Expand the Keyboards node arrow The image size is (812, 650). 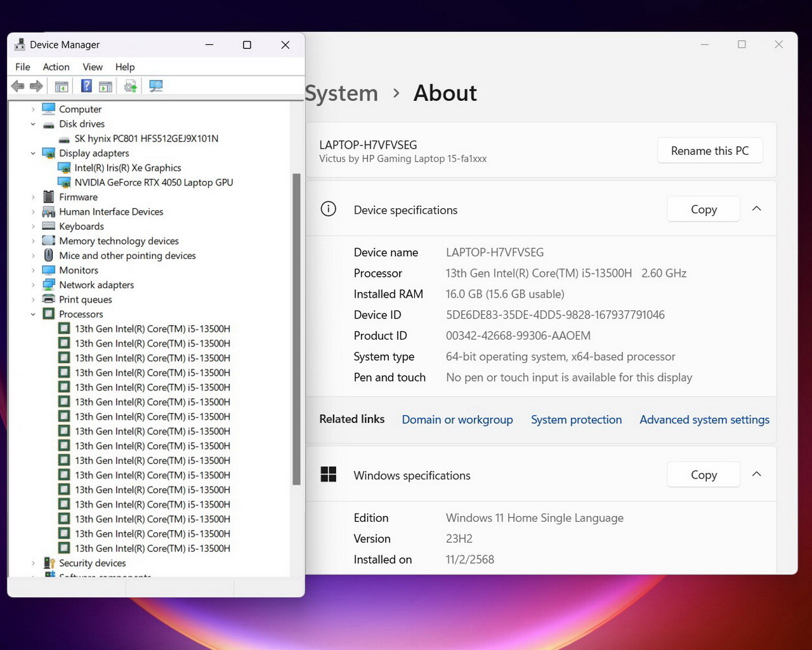coord(33,226)
